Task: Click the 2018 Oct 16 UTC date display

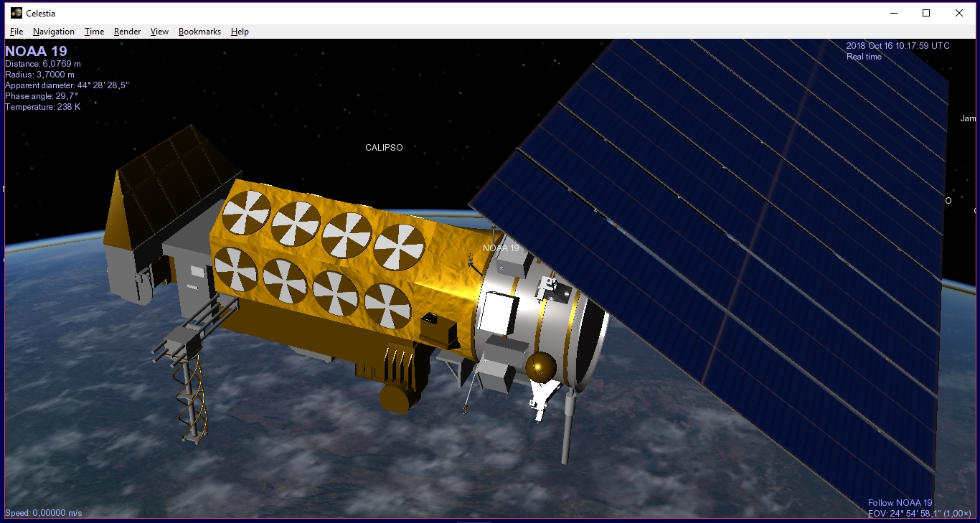Action: (x=898, y=46)
